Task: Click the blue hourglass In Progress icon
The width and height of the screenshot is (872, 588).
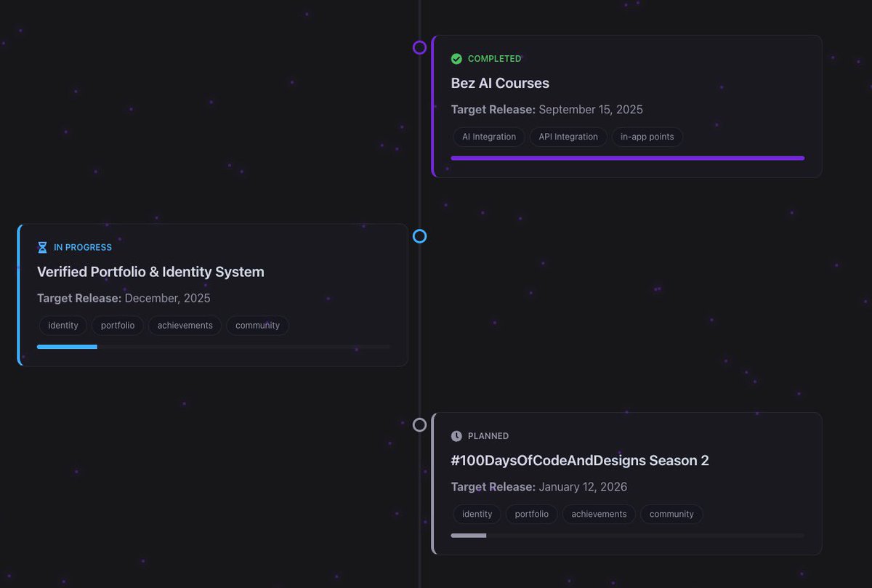Action: tap(42, 248)
